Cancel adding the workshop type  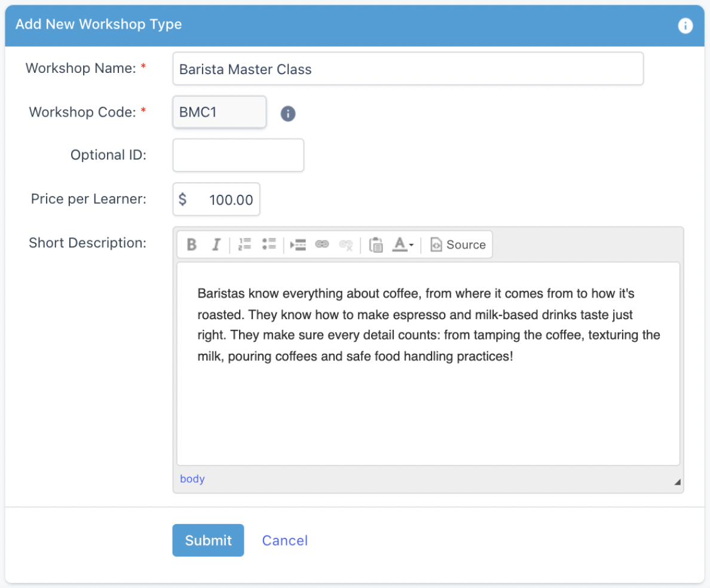point(285,540)
